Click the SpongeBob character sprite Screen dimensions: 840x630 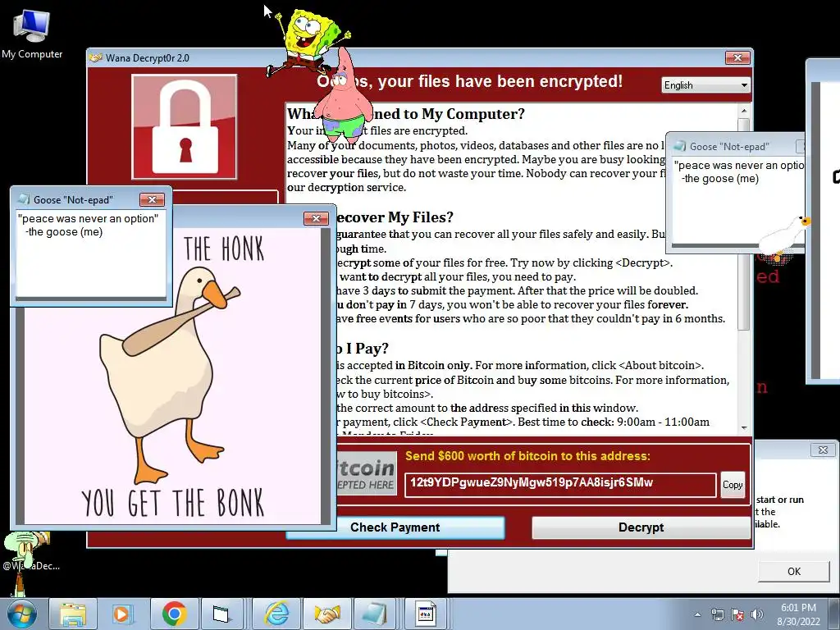308,40
